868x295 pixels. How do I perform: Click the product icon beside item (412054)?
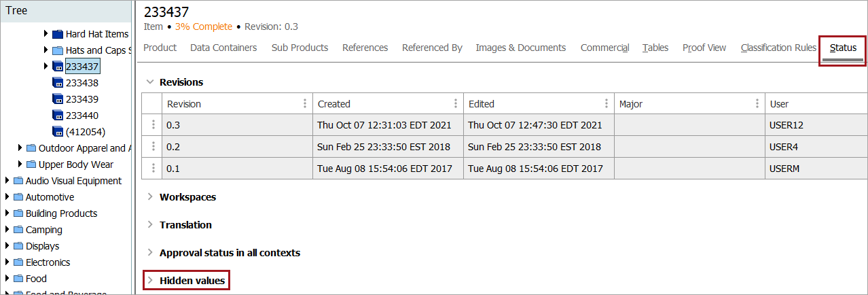(x=57, y=132)
